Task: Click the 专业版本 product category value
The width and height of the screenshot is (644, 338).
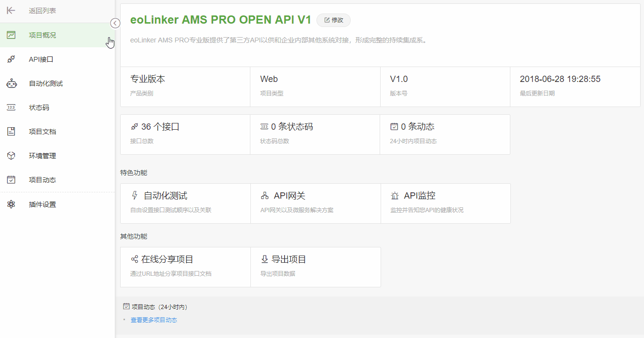Action: 148,79
